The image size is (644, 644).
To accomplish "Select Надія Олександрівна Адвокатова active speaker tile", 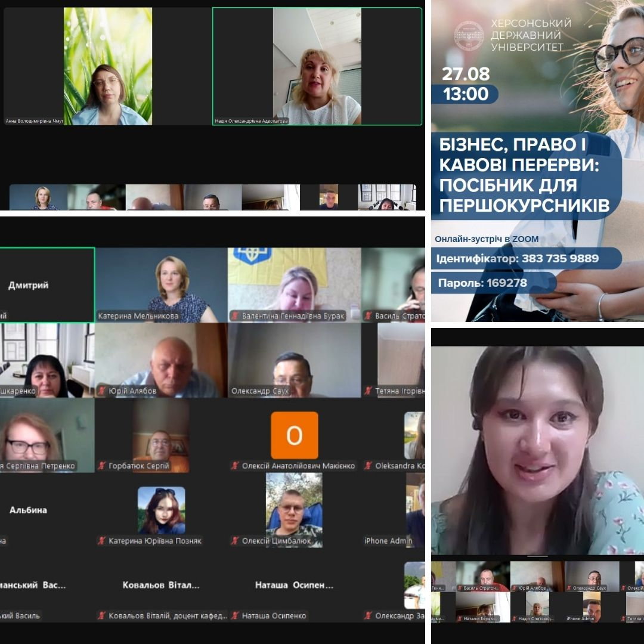I will tap(317, 67).
